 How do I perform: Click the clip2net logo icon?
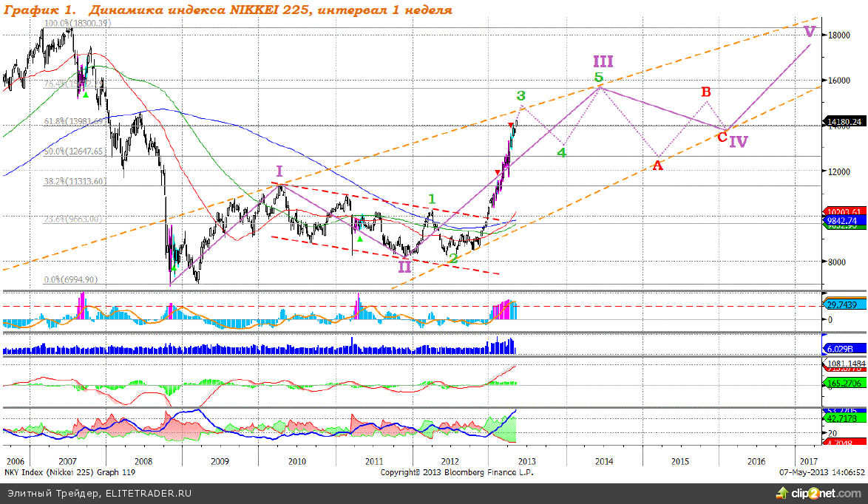pyautogui.click(x=781, y=493)
